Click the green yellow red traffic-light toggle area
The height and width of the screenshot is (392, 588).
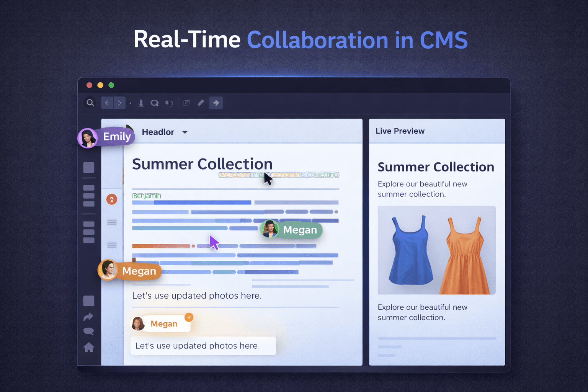tap(100, 85)
